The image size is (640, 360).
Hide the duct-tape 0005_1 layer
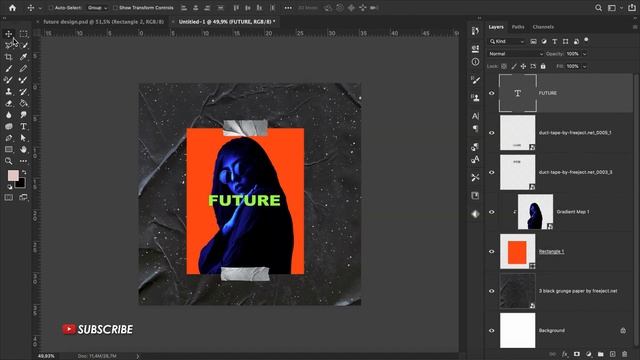pyautogui.click(x=491, y=133)
